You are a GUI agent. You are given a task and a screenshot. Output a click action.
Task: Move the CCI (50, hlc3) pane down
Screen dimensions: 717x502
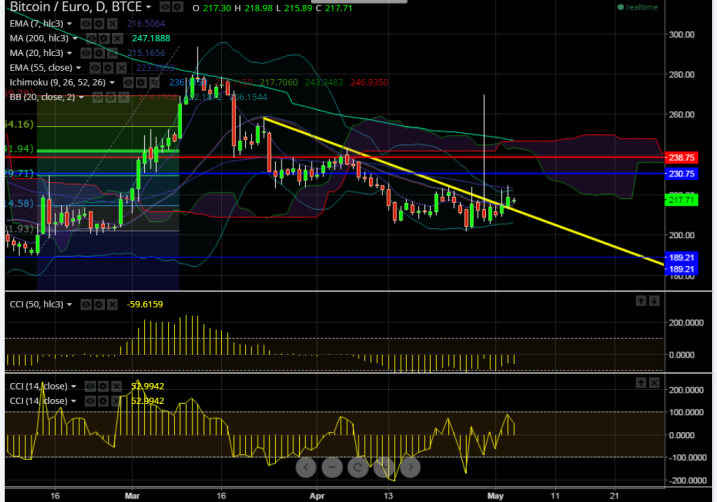(654, 300)
